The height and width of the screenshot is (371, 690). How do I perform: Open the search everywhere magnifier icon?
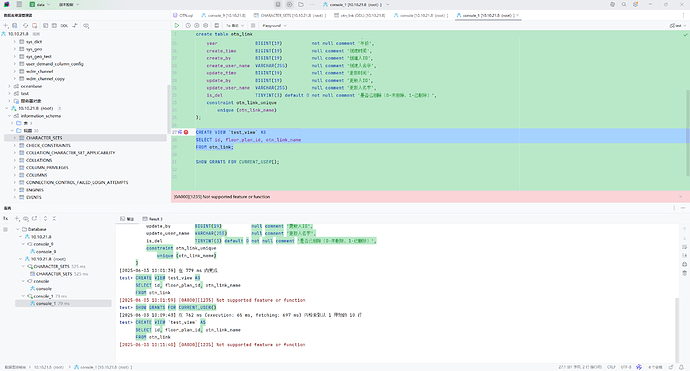coord(624,4)
